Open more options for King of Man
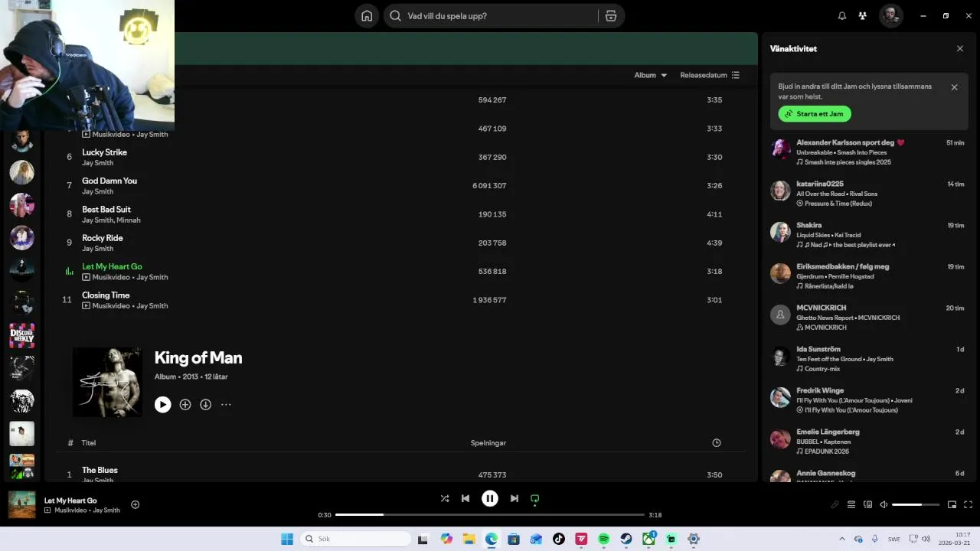 226,405
